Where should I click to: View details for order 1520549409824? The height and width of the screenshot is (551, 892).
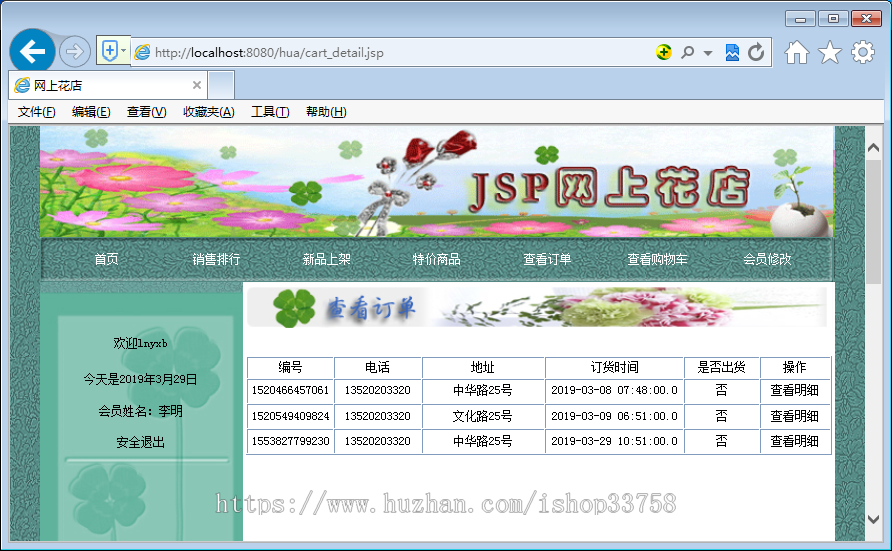click(795, 416)
